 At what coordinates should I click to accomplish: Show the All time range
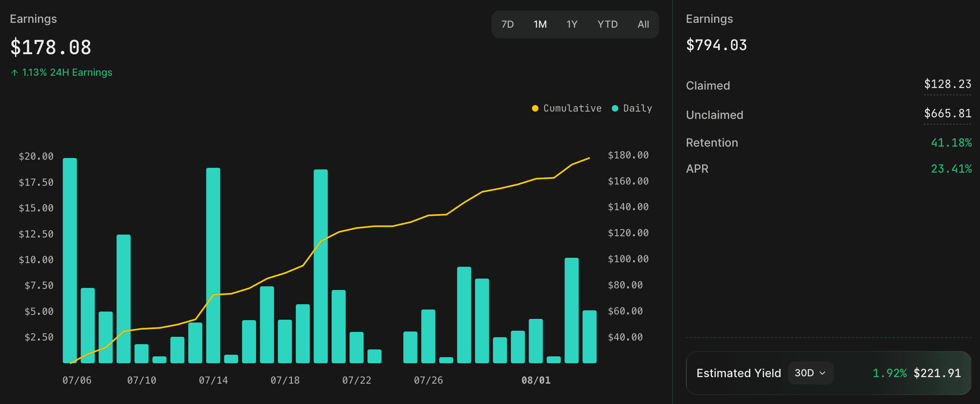click(643, 24)
